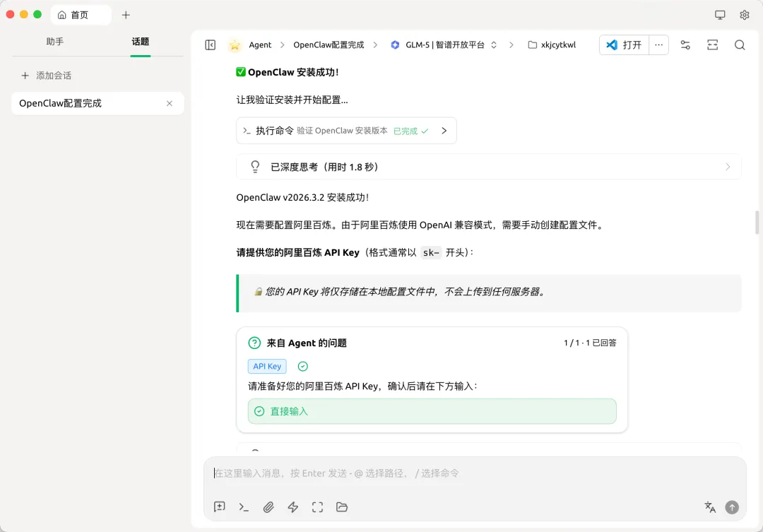The width and height of the screenshot is (763, 532).
Task: Click the open folder icon in input toolbar
Action: [x=342, y=507]
